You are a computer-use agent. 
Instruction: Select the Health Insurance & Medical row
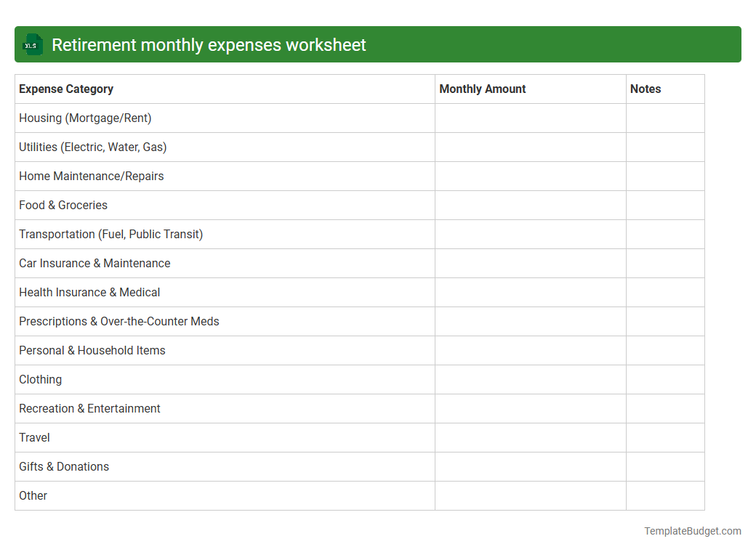pos(89,292)
